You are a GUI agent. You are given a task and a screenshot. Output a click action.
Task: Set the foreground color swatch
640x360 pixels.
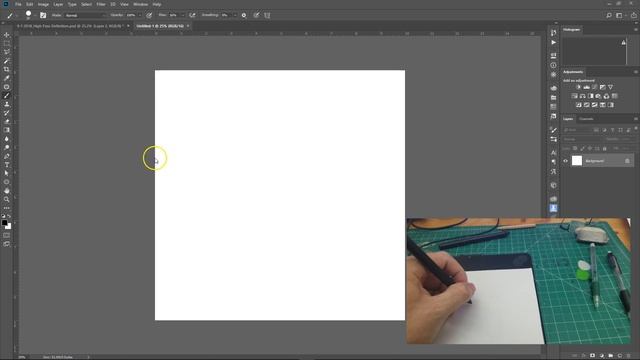coord(4,223)
